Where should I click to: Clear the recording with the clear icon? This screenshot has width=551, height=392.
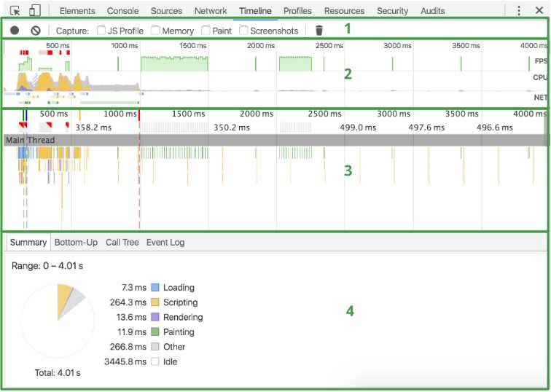[x=36, y=31]
